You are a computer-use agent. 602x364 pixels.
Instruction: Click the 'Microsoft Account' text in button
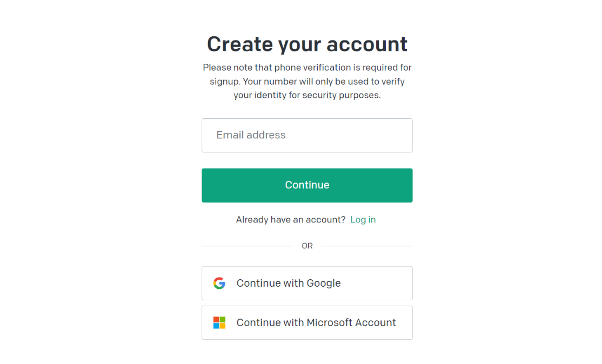coord(351,322)
